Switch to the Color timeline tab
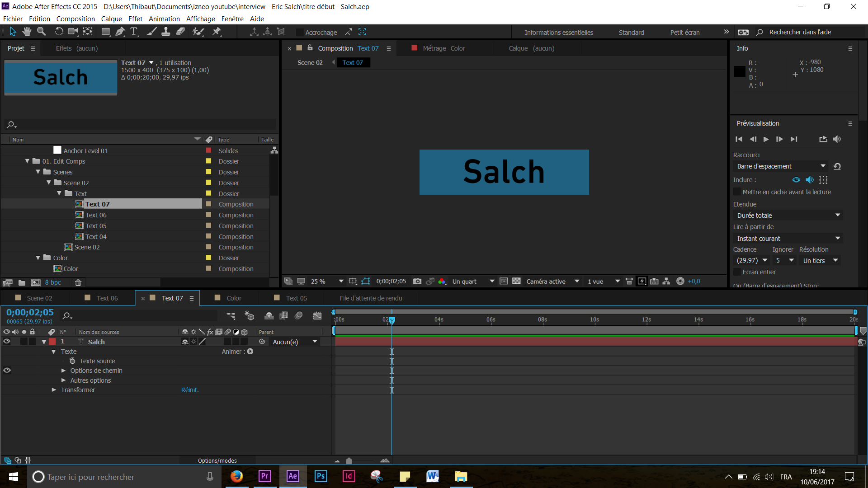Screen dimensions: 868x488 234,298
